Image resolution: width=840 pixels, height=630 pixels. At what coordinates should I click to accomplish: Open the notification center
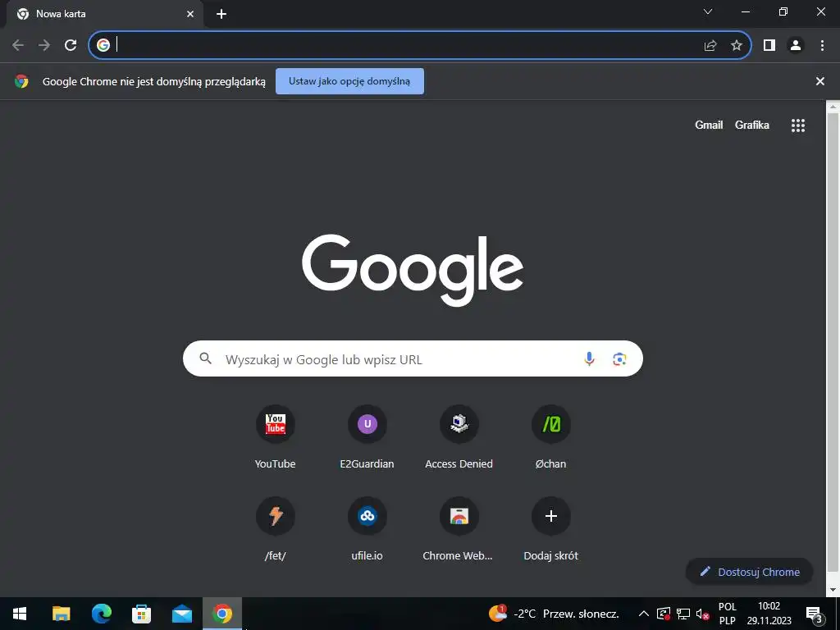pyautogui.click(x=815, y=614)
